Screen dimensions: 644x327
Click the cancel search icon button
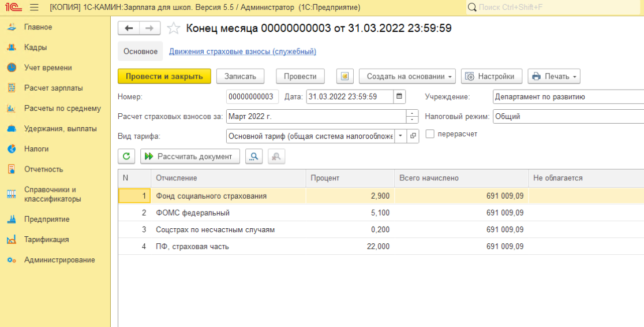[x=276, y=157]
